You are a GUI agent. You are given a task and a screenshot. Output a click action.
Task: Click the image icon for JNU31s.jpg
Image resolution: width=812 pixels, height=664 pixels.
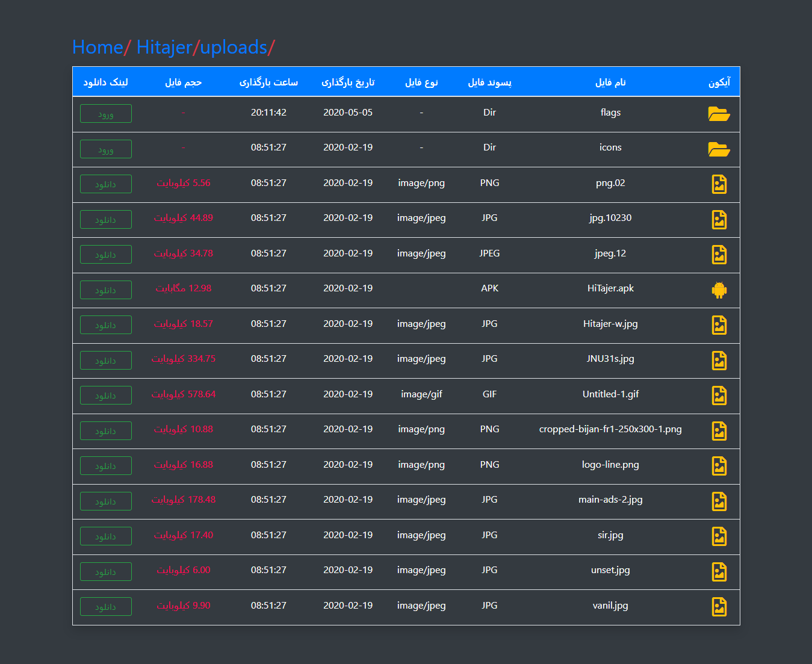pos(719,361)
